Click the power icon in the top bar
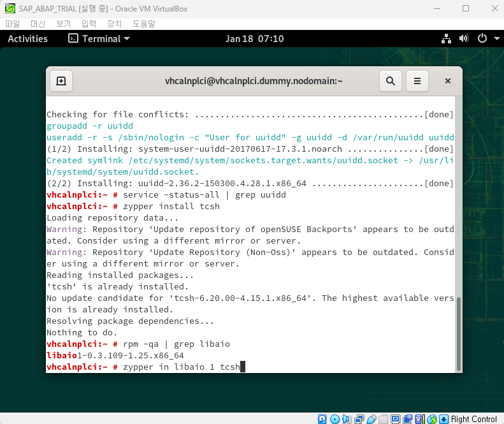The height and width of the screenshot is (424, 504). point(482,39)
